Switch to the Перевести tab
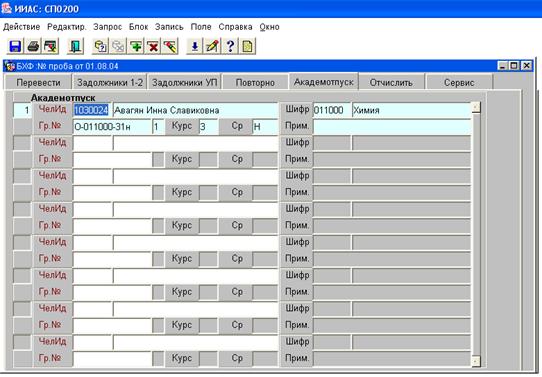 click(x=38, y=83)
